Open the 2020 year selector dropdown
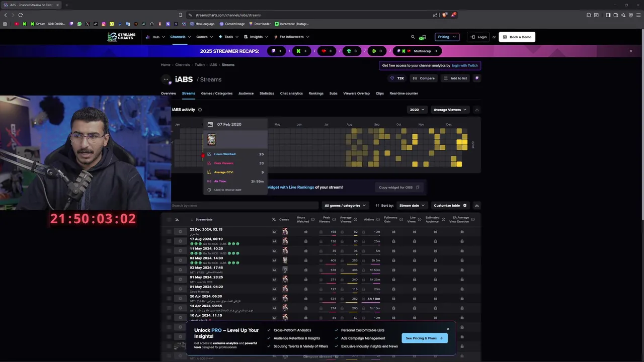The image size is (644, 362). tap(417, 110)
